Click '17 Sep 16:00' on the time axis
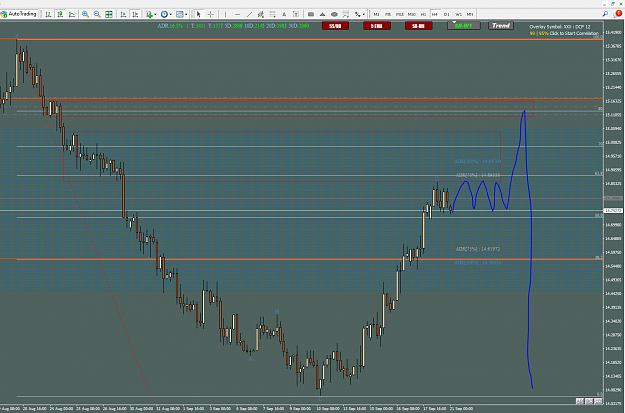The image size is (625, 413). (x=435, y=409)
